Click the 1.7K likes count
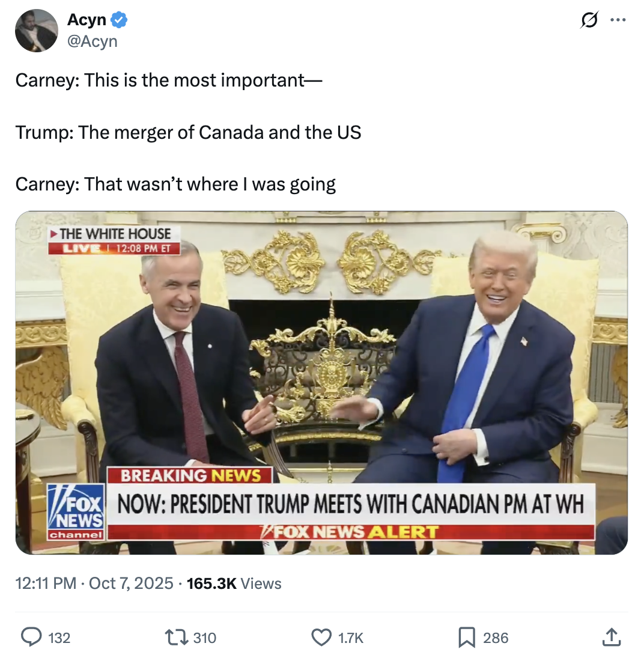The image size is (644, 661). pos(351,638)
